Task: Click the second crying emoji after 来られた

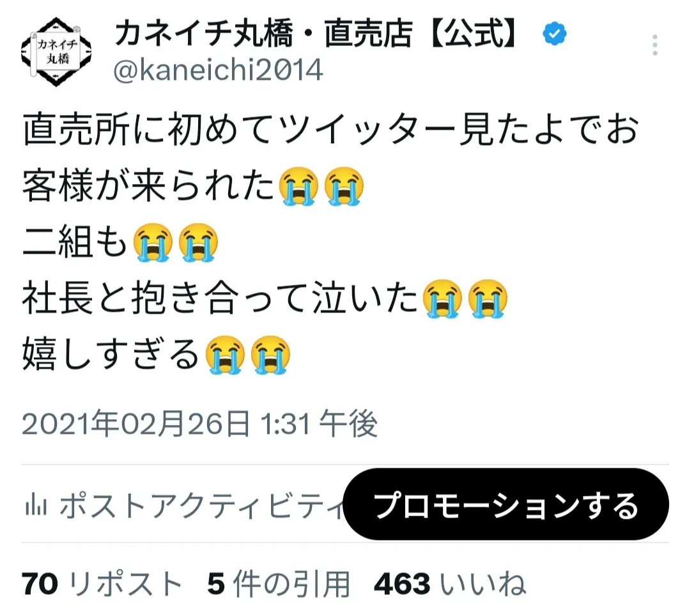Action: [343, 185]
